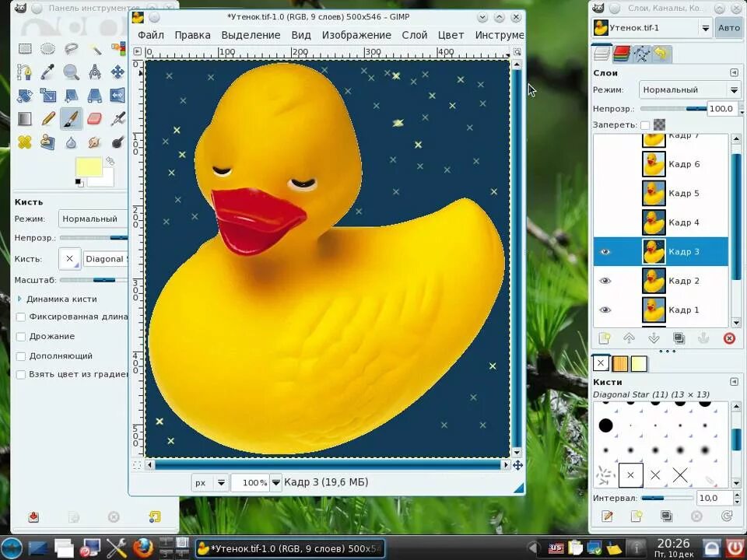Choose the Zoom magnifier tool
The height and width of the screenshot is (560, 747).
(x=71, y=72)
